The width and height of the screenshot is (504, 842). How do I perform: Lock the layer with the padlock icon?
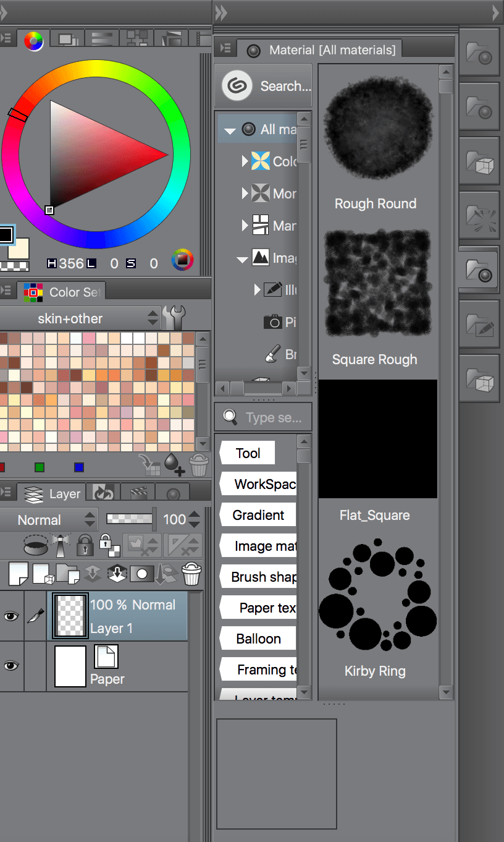[x=84, y=545]
